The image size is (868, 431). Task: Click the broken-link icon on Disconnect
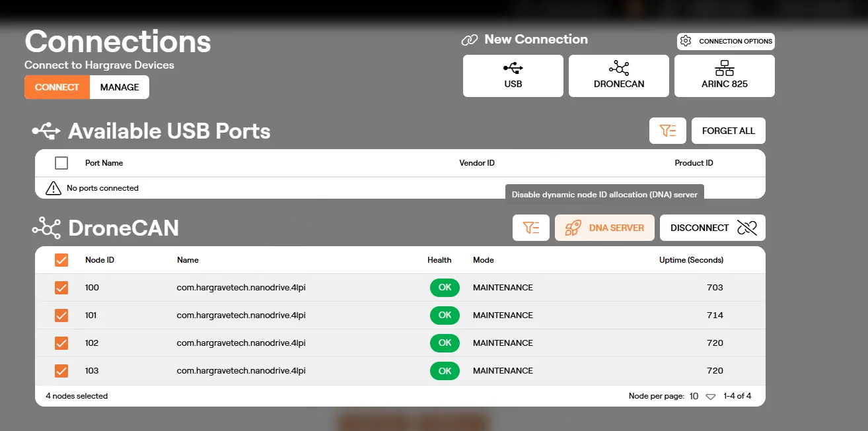(x=747, y=228)
